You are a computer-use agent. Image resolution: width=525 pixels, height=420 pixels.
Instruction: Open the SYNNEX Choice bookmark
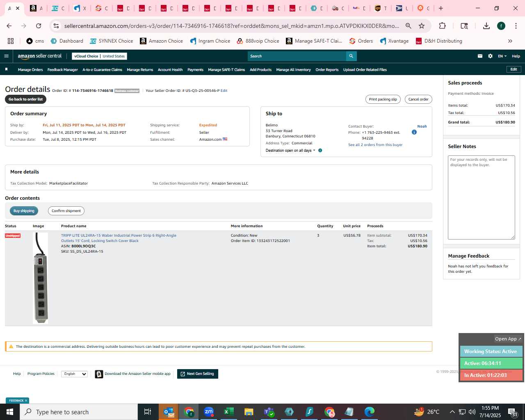click(112, 41)
